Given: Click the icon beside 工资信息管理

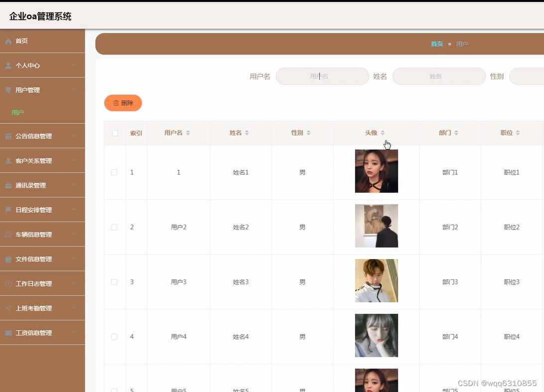Looking at the screenshot, I should (x=8, y=333).
